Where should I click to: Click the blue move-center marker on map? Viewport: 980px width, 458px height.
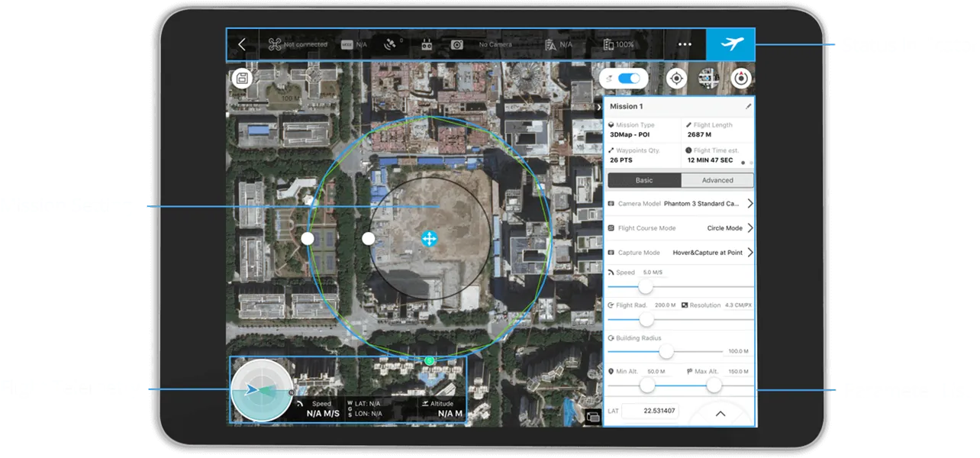click(x=429, y=239)
